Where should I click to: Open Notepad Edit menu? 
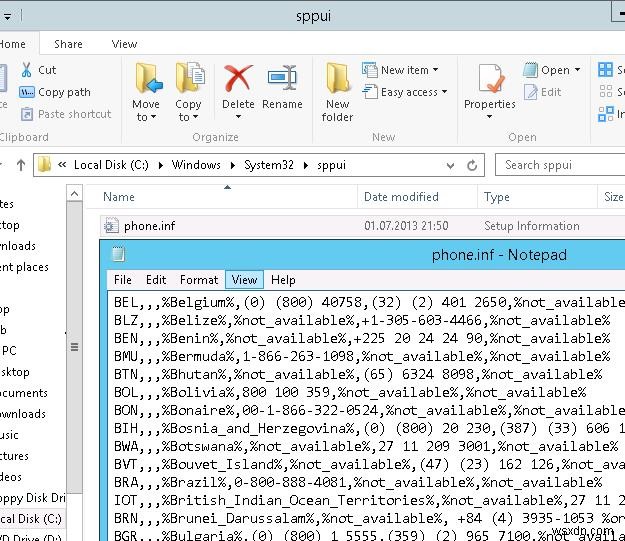click(156, 280)
